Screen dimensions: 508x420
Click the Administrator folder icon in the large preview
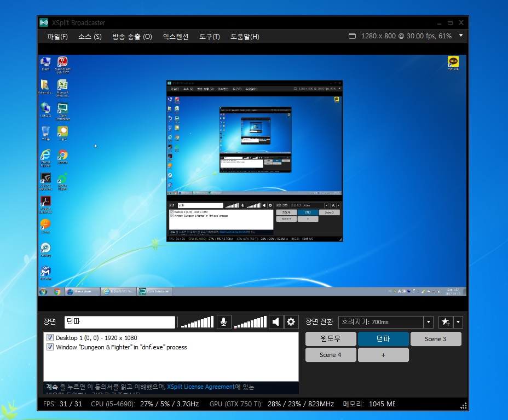(45, 87)
